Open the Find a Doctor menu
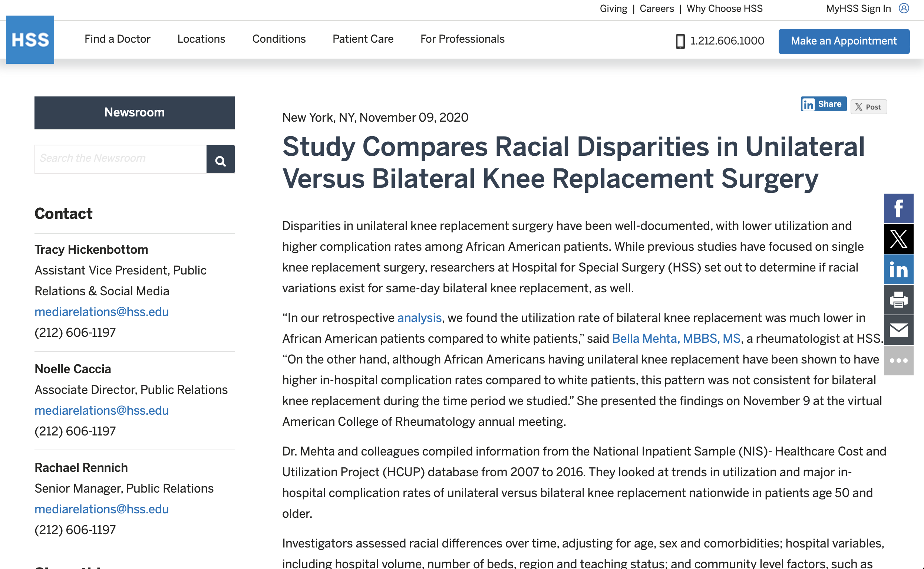This screenshot has height=569, width=924. [117, 39]
